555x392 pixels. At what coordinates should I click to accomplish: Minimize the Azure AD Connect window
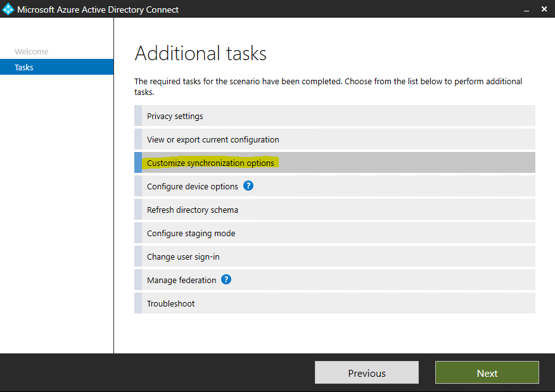pos(526,9)
